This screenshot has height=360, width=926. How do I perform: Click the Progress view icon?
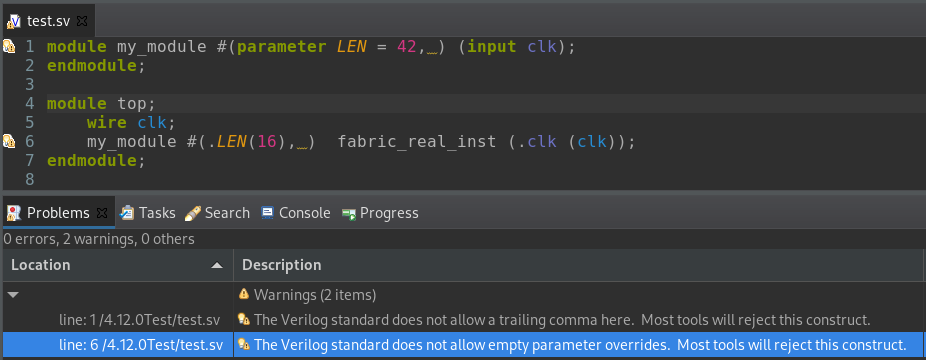coord(348,214)
